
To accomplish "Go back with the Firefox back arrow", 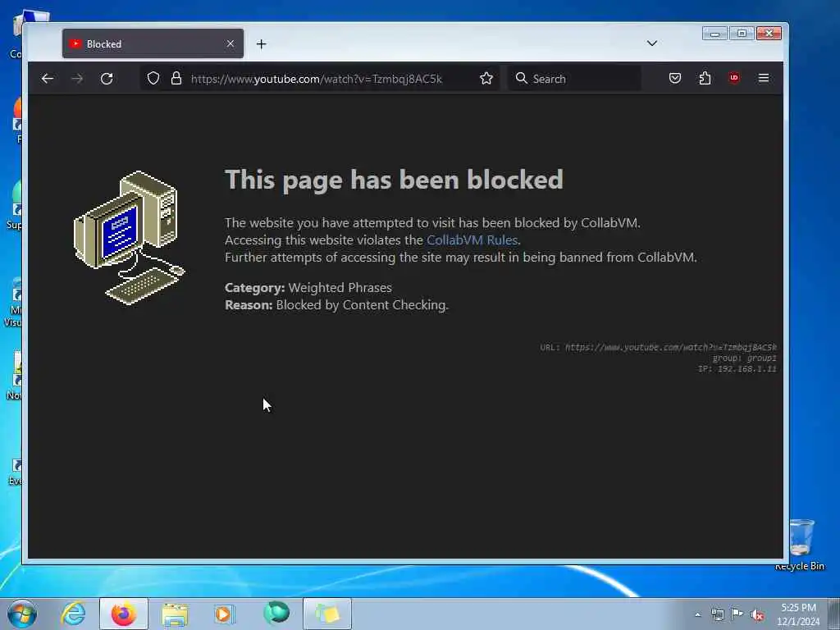I will pyautogui.click(x=47, y=79).
